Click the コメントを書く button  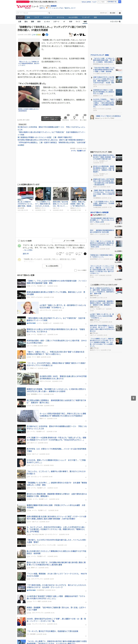pyautogui.click(x=69, y=241)
